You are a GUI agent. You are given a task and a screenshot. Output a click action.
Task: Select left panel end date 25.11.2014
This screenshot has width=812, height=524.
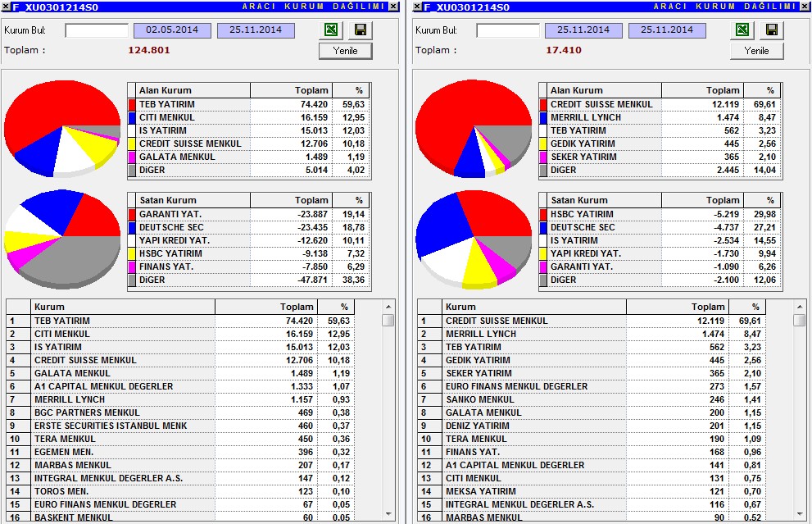[256, 30]
